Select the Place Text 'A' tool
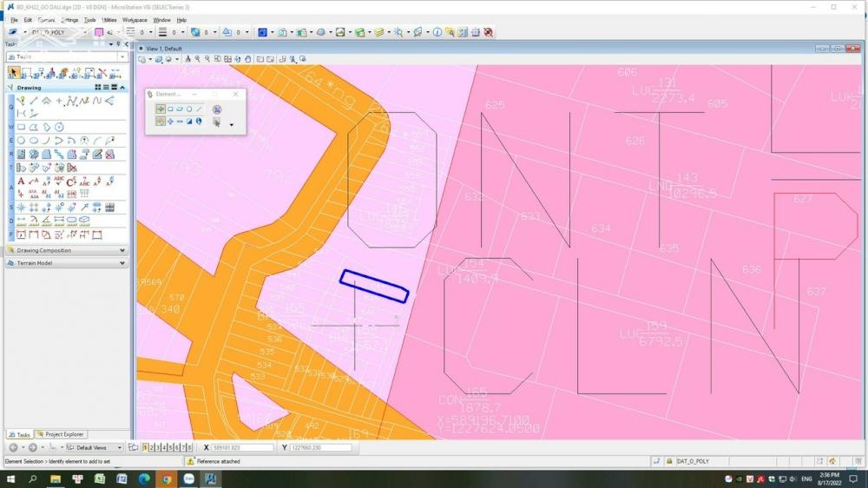The height and width of the screenshot is (488, 868). 21,181
